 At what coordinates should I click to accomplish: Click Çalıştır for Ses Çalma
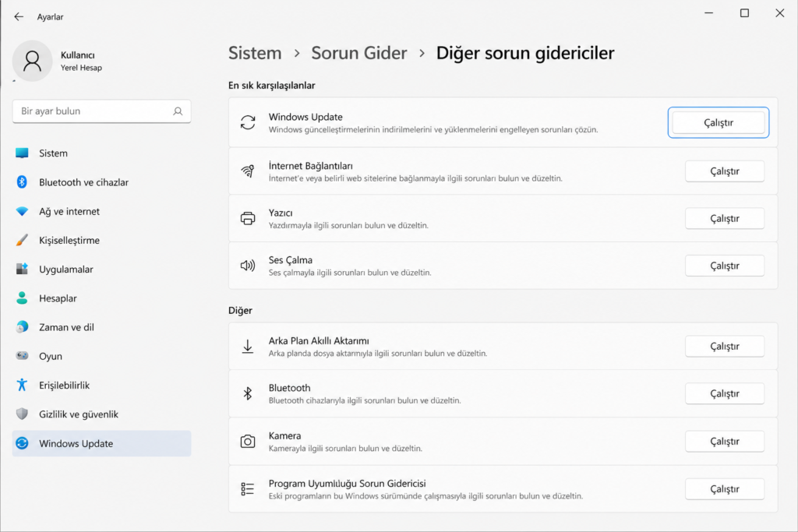point(725,266)
